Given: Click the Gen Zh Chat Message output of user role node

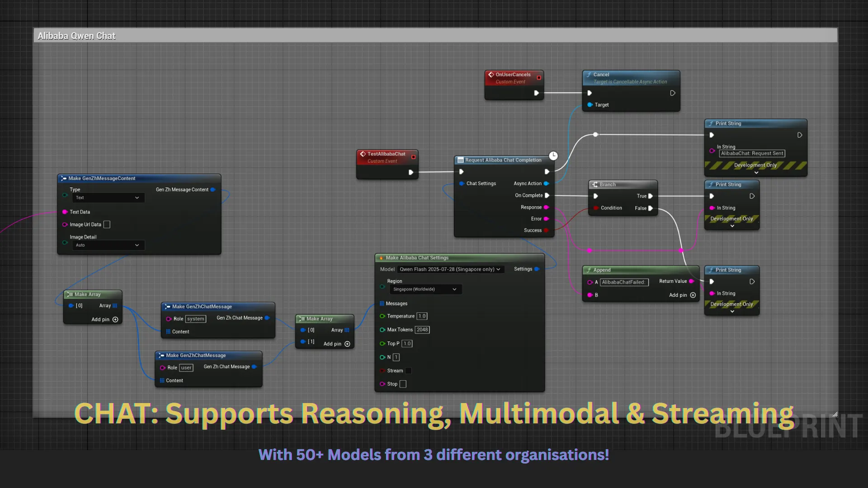Looking at the screenshot, I should coord(254,366).
